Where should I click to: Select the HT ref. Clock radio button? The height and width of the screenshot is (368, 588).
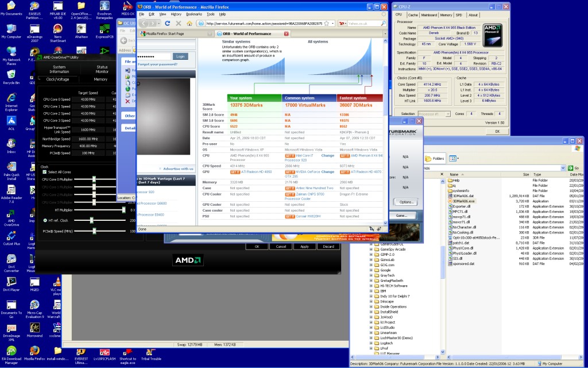coord(45,221)
